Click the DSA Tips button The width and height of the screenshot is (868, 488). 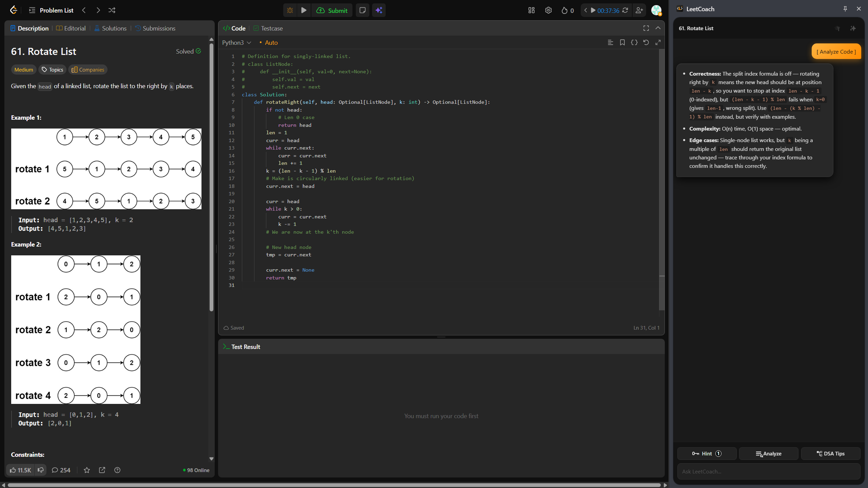point(830,453)
